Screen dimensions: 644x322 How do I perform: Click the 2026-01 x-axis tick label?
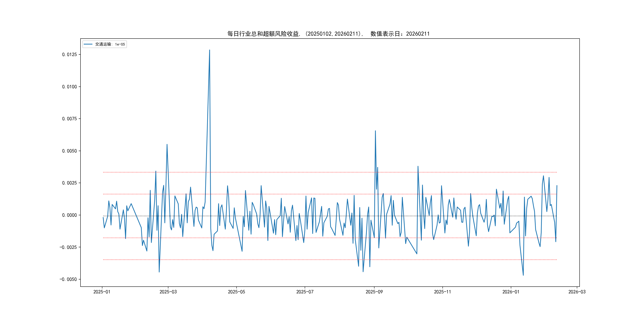coord(511,292)
